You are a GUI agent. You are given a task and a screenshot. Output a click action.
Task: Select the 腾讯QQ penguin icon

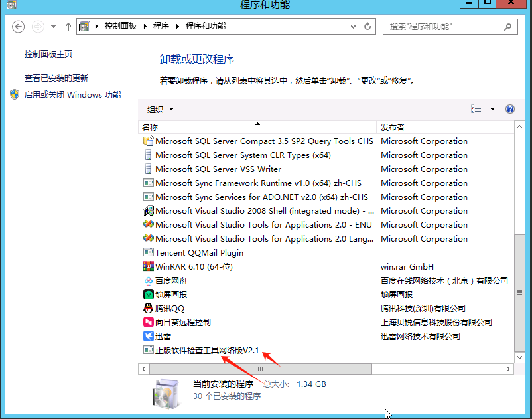tap(149, 308)
